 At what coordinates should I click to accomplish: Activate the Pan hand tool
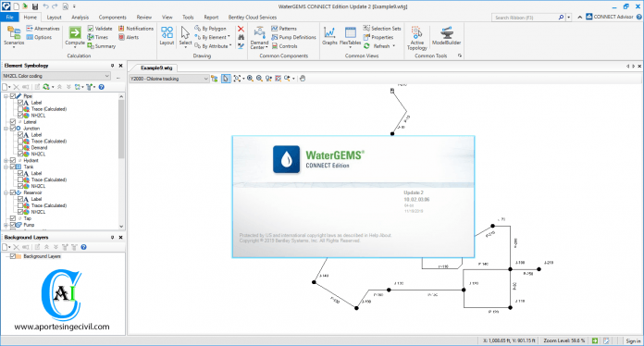point(303,79)
